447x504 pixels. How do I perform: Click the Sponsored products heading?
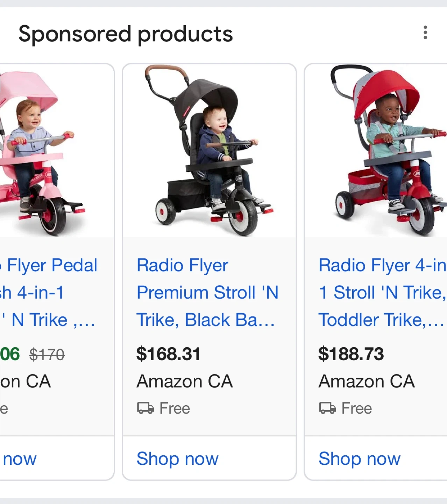126,34
